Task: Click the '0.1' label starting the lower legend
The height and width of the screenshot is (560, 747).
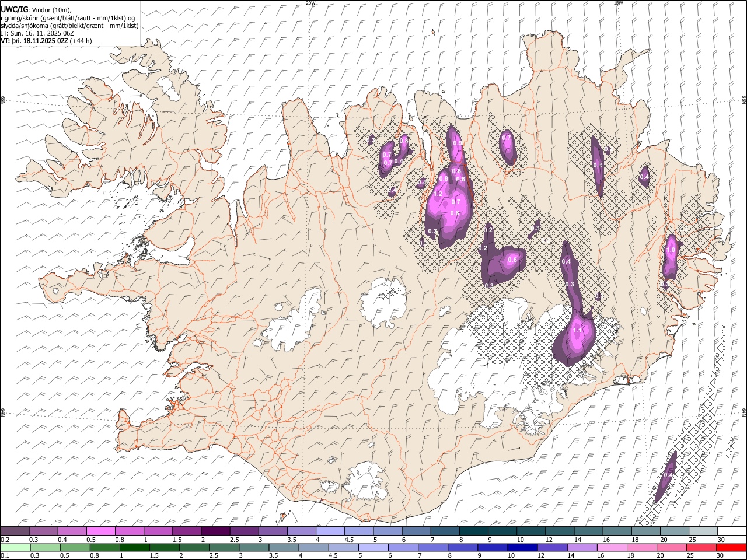Action: pyautogui.click(x=5, y=556)
